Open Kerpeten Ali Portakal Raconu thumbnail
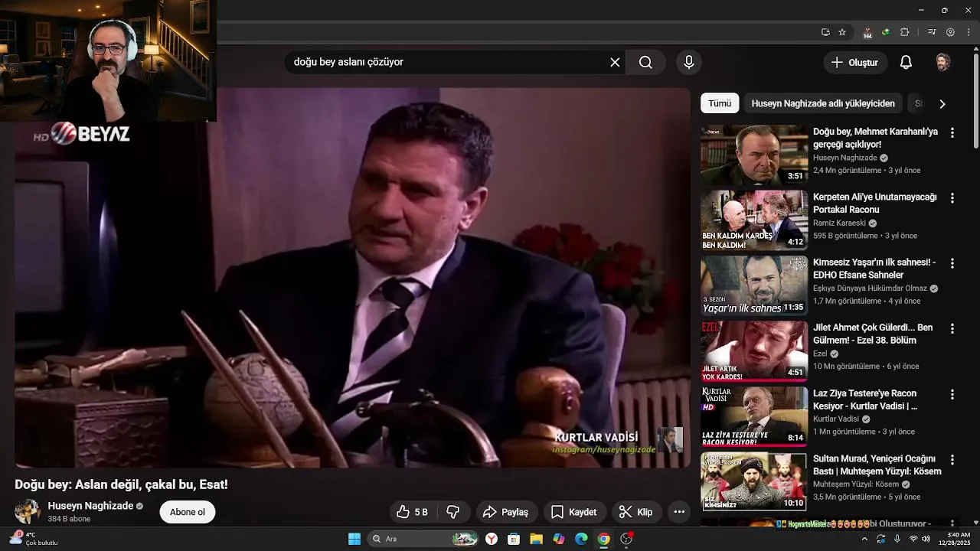Viewport: 980px width, 551px height. coord(754,220)
